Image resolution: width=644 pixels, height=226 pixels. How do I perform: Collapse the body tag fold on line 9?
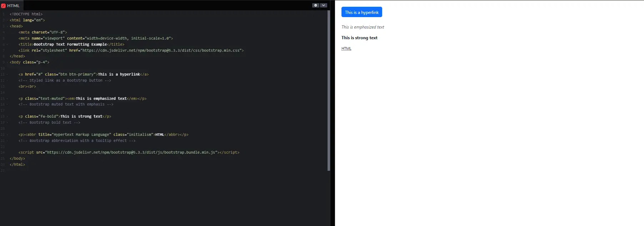coord(8,62)
